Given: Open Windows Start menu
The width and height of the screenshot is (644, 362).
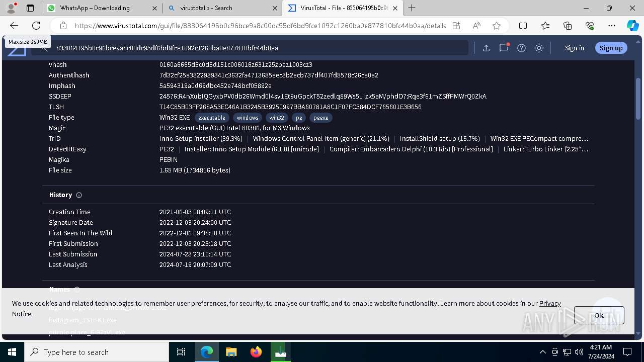Looking at the screenshot, I should [12, 352].
